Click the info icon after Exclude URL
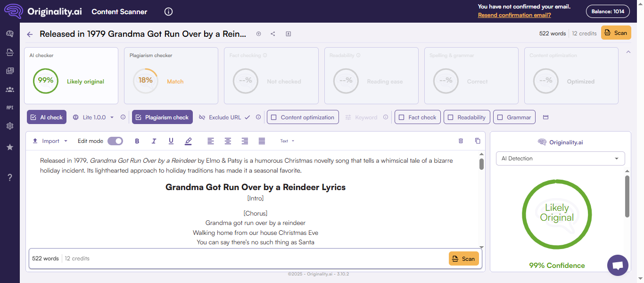Image resolution: width=644 pixels, height=283 pixels. pos(258,117)
